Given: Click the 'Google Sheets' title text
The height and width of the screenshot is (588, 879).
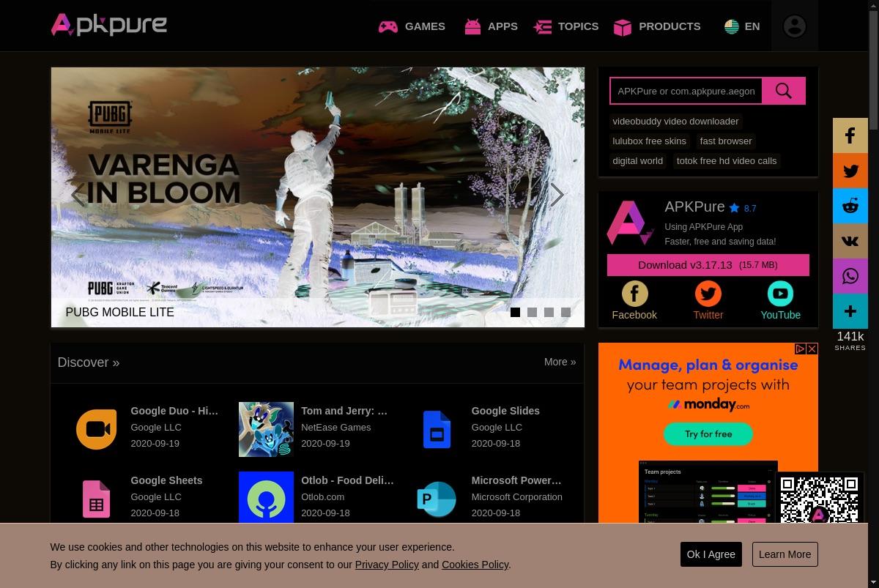Looking at the screenshot, I should click(x=166, y=480).
